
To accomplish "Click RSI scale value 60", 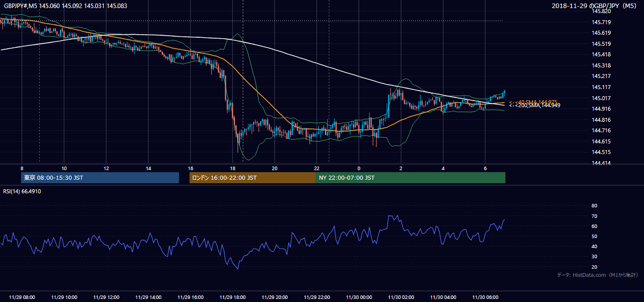I will tap(594, 226).
